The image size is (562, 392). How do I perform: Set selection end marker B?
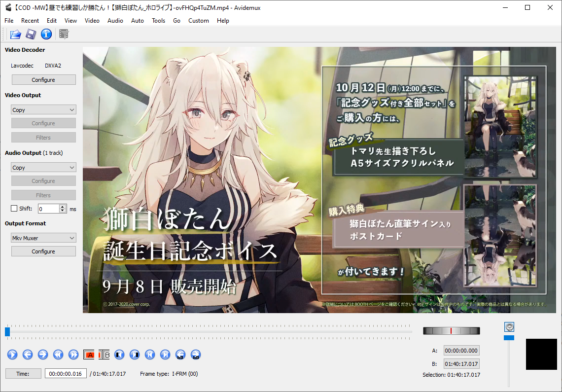pyautogui.click(x=104, y=355)
